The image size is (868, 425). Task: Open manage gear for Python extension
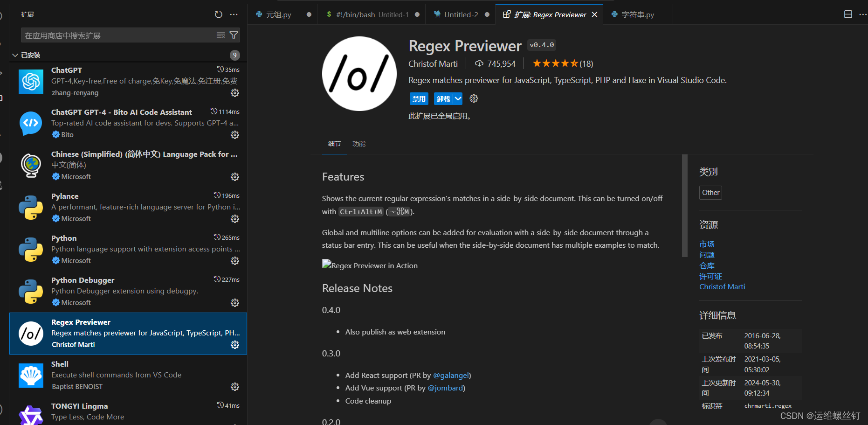point(235,261)
